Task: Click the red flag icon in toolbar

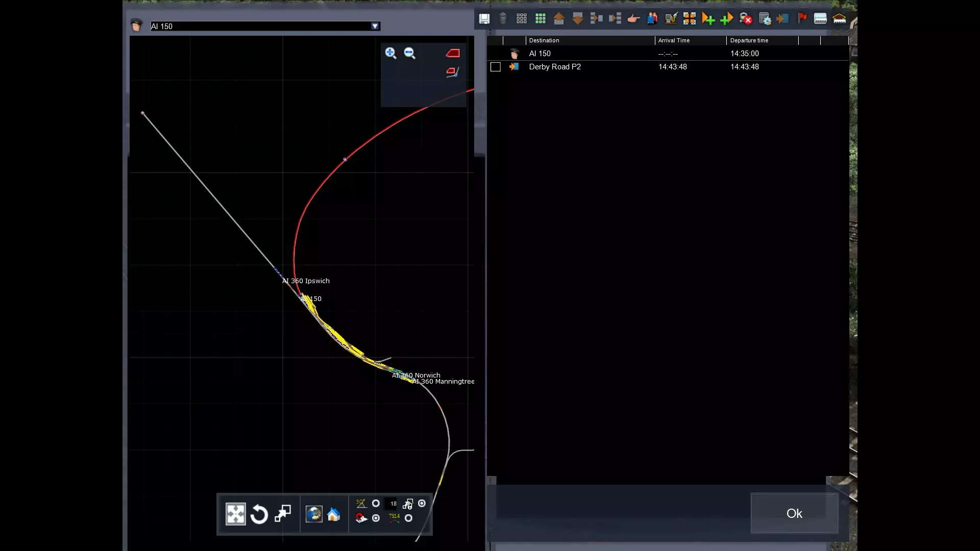Action: 802,18
